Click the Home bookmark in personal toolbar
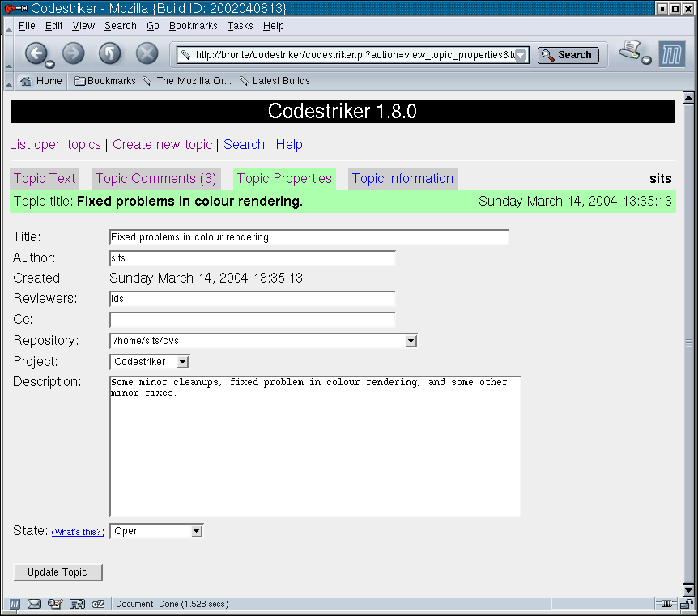The height and width of the screenshot is (616, 698). tap(41, 81)
